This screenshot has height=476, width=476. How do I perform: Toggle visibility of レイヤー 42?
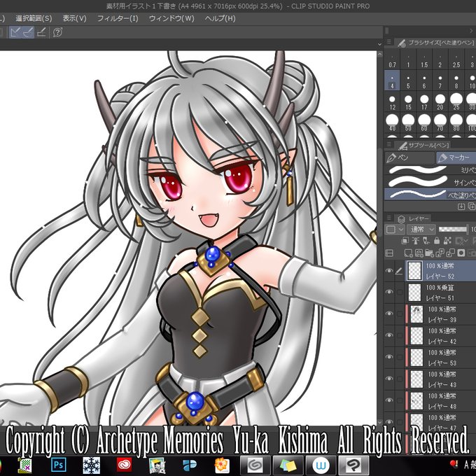coord(389,335)
